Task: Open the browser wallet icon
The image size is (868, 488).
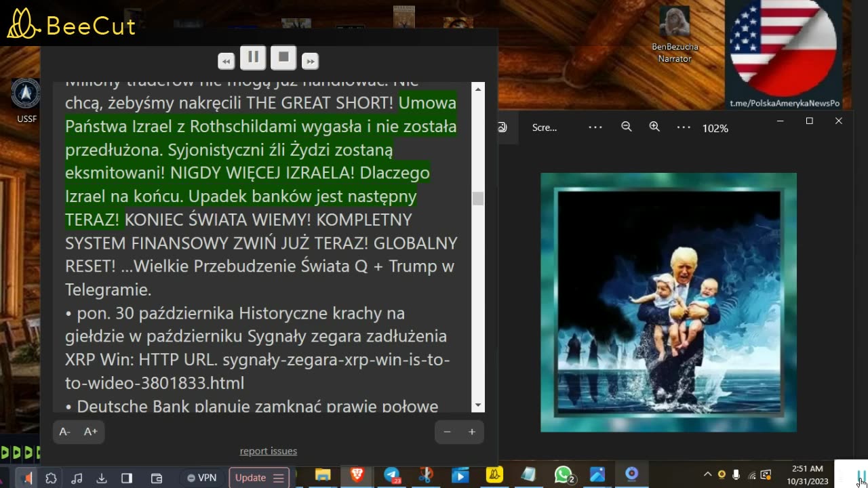Action: [x=156, y=479]
